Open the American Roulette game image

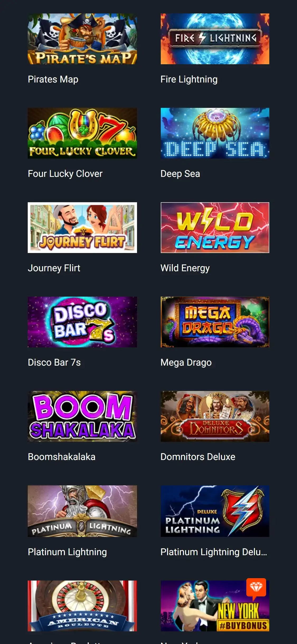pos(82,606)
